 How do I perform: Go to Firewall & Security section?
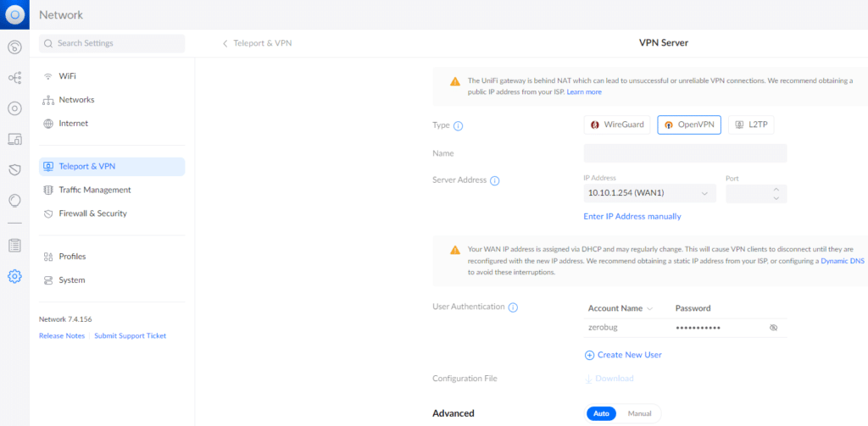tap(92, 213)
